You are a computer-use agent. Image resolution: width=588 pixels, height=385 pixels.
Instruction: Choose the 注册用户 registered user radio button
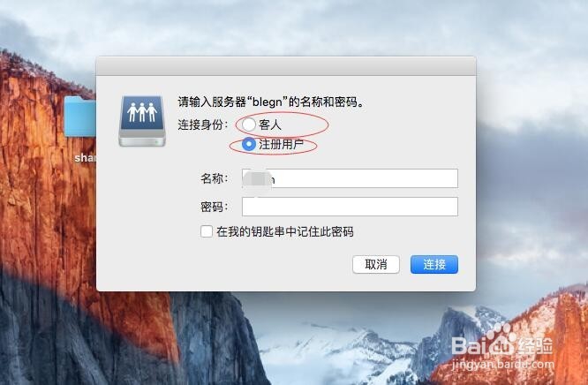pyautogui.click(x=249, y=144)
